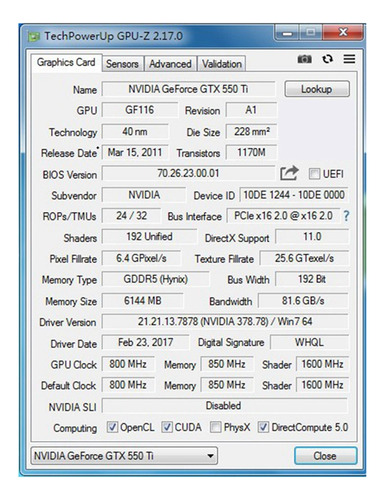Click the Texture Fillrate field 25.6 GTexel/s
This screenshot has height=500, width=384.
(304, 258)
